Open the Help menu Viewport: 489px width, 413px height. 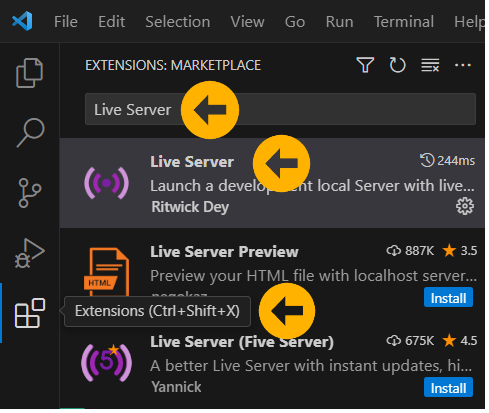point(469,22)
